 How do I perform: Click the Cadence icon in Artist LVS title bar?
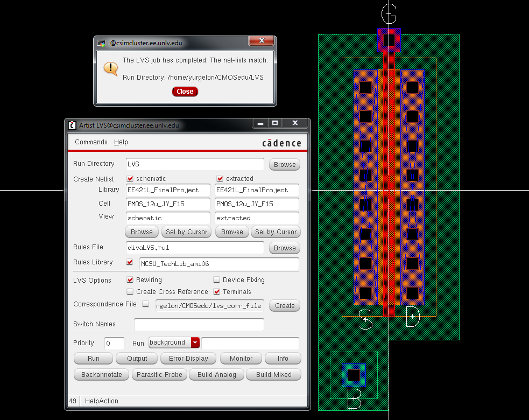click(x=72, y=125)
